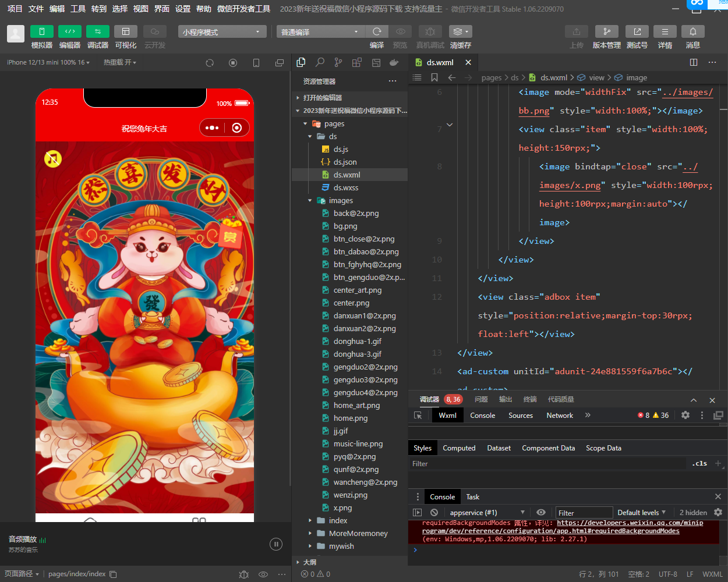Open the Version Management tool

[606, 32]
